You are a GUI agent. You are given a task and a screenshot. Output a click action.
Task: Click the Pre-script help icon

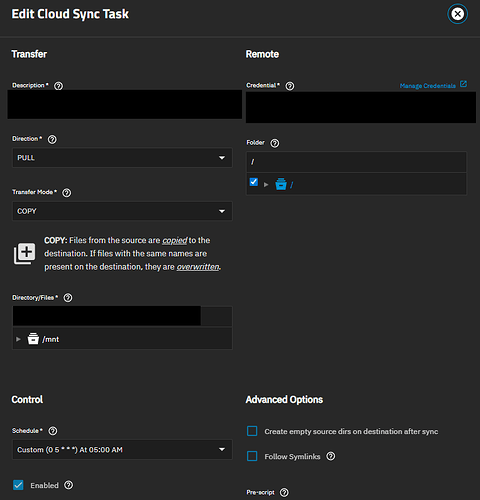[284, 492]
